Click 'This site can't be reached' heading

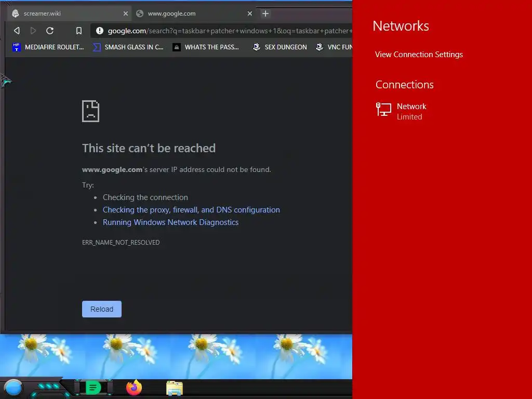click(149, 148)
